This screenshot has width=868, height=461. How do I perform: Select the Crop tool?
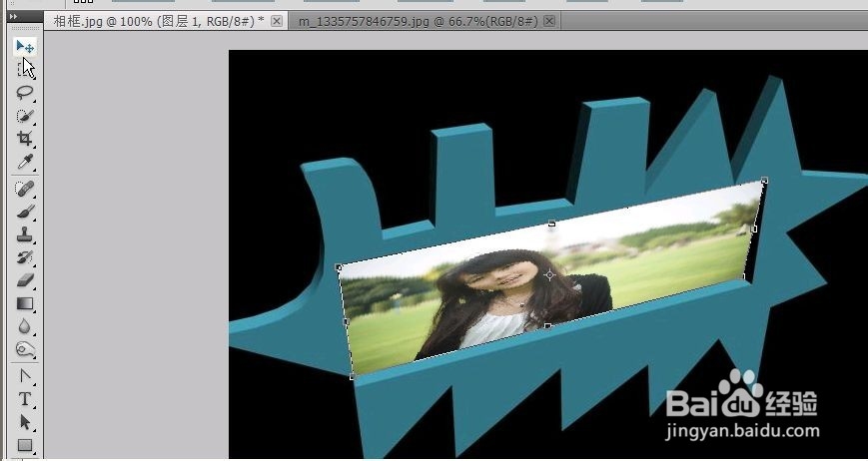[x=25, y=138]
